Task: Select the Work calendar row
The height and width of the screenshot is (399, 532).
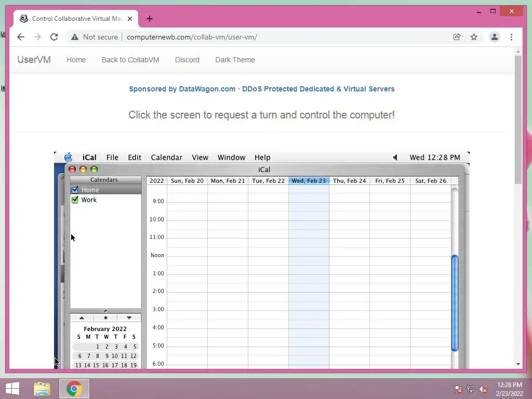Action: pyautogui.click(x=105, y=200)
